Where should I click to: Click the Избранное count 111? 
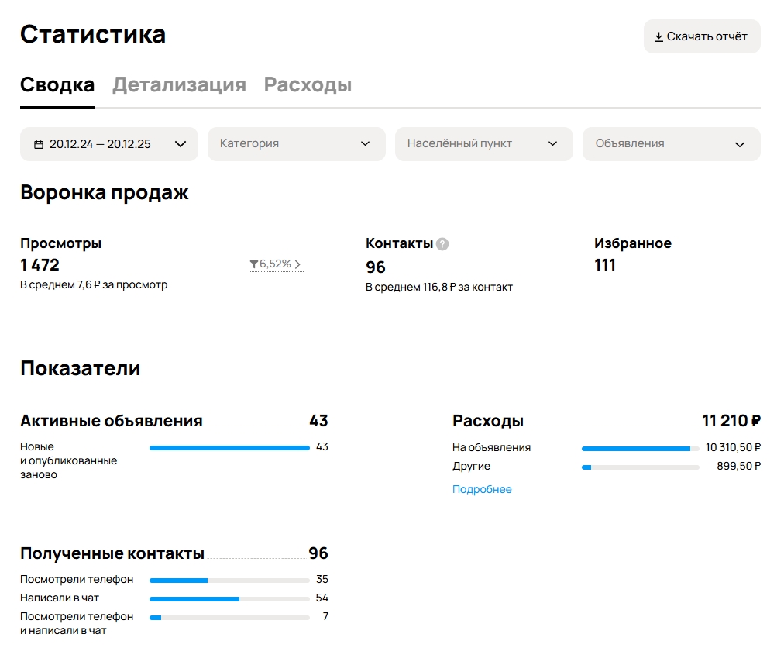[605, 265]
